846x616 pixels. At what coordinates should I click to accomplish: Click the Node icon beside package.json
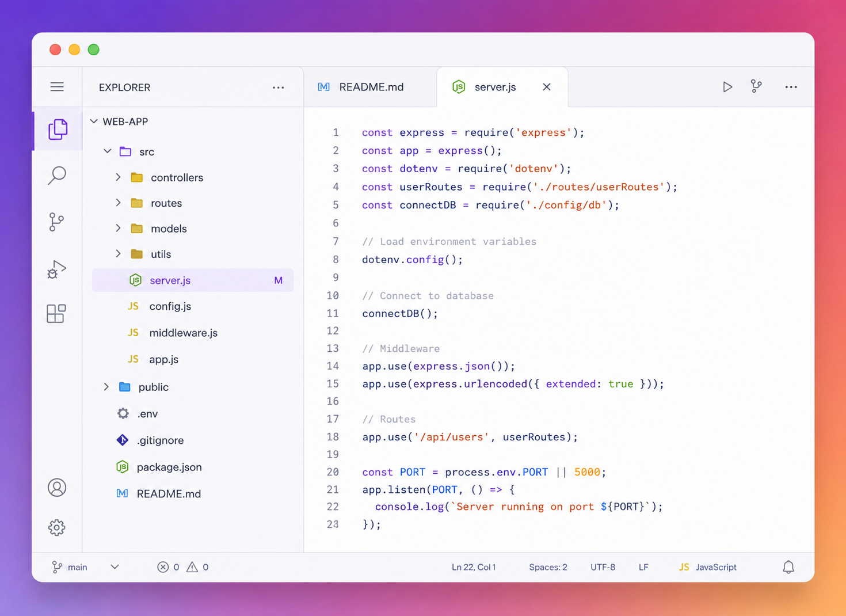(x=123, y=467)
